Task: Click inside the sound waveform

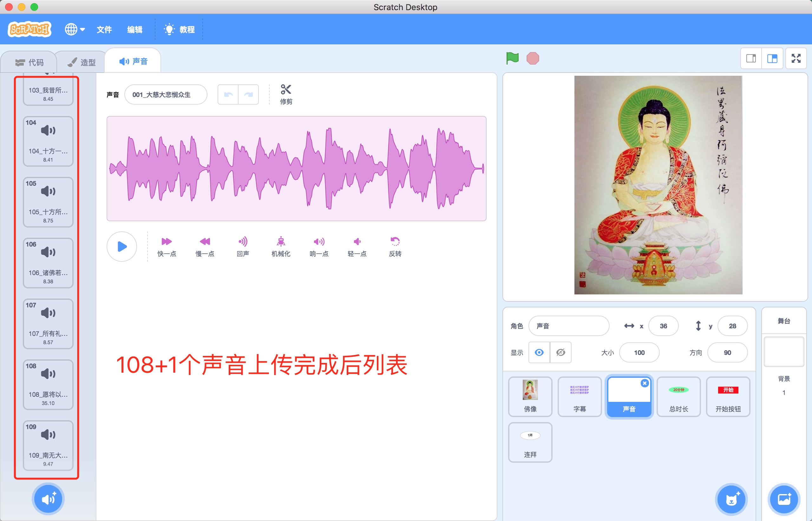Action: 296,169
